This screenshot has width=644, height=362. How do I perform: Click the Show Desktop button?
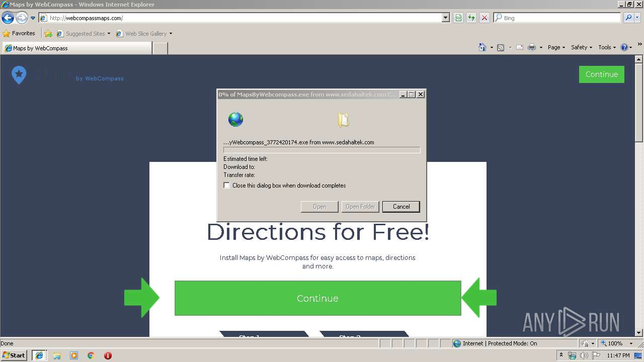(638, 355)
